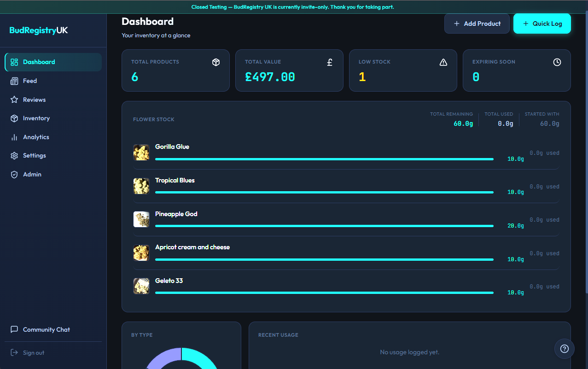
Task: Click the warning triangle on Low Stock card
Action: tap(443, 62)
